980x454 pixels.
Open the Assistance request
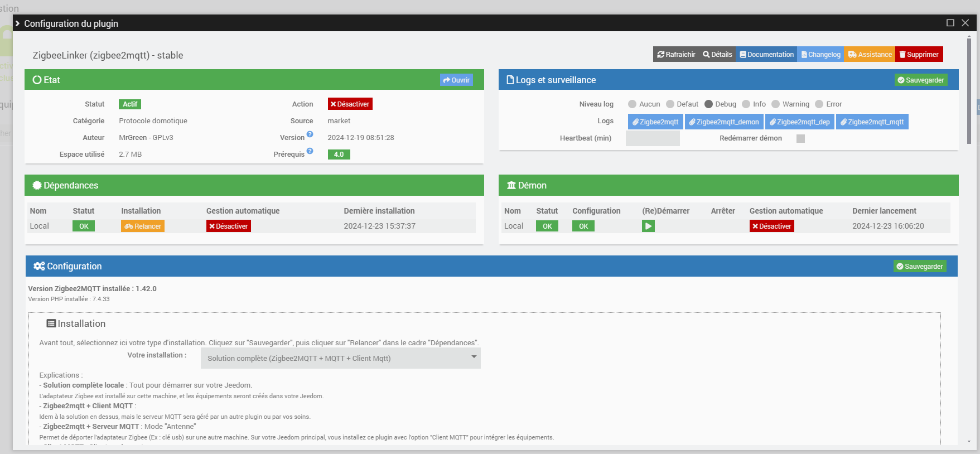(x=870, y=55)
